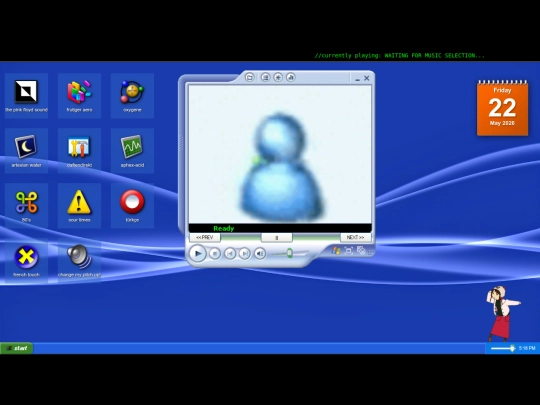Click the media player volume slider handle
The image size is (540, 405).
[x=290, y=253]
